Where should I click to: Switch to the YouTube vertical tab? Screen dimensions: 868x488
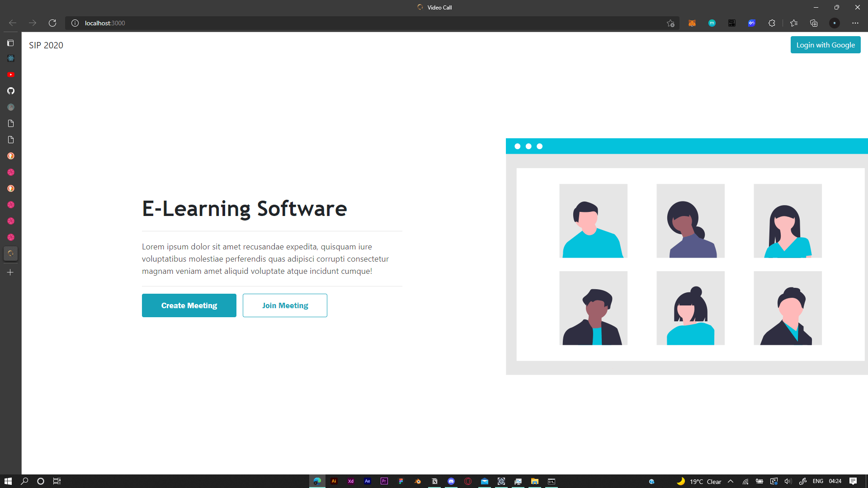pyautogui.click(x=11, y=75)
